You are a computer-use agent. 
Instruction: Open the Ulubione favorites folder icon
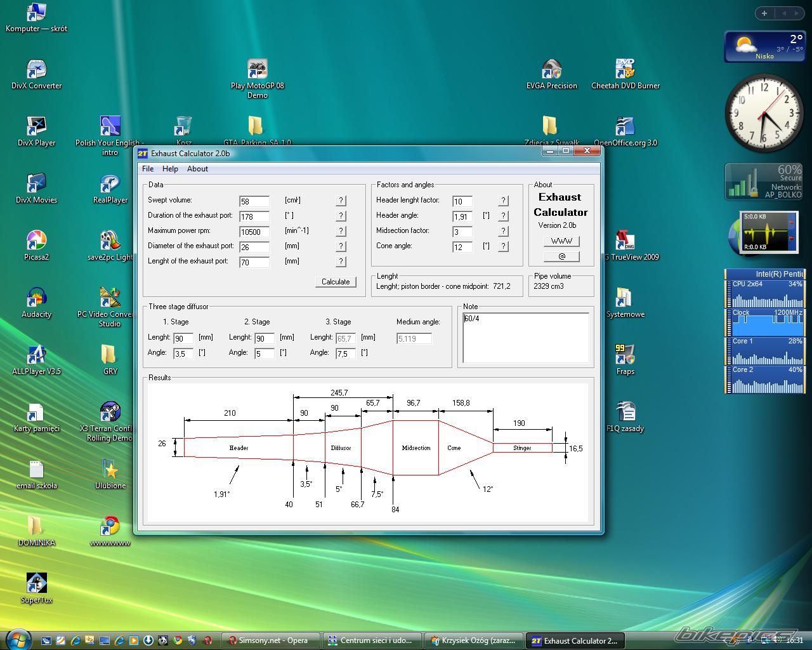click(110, 475)
